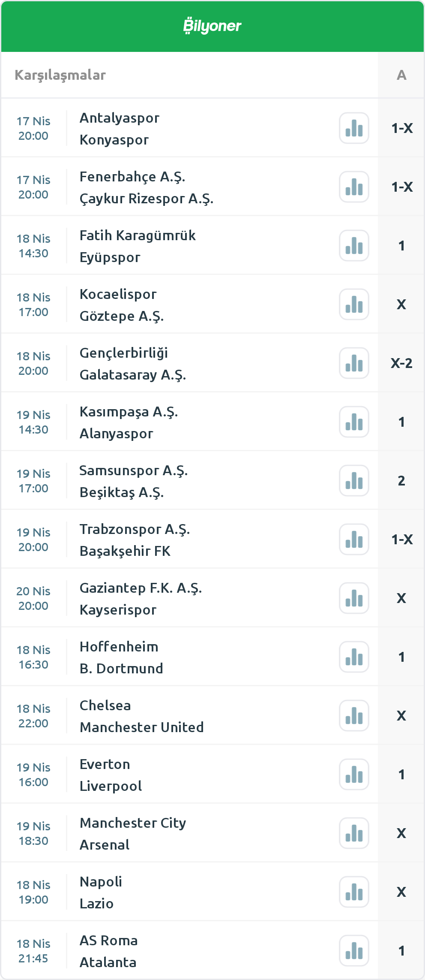The width and height of the screenshot is (425, 980).
Task: Open statistics icon for Fenerbahçe vs Çaykur Rizespor
Action: pos(354,187)
